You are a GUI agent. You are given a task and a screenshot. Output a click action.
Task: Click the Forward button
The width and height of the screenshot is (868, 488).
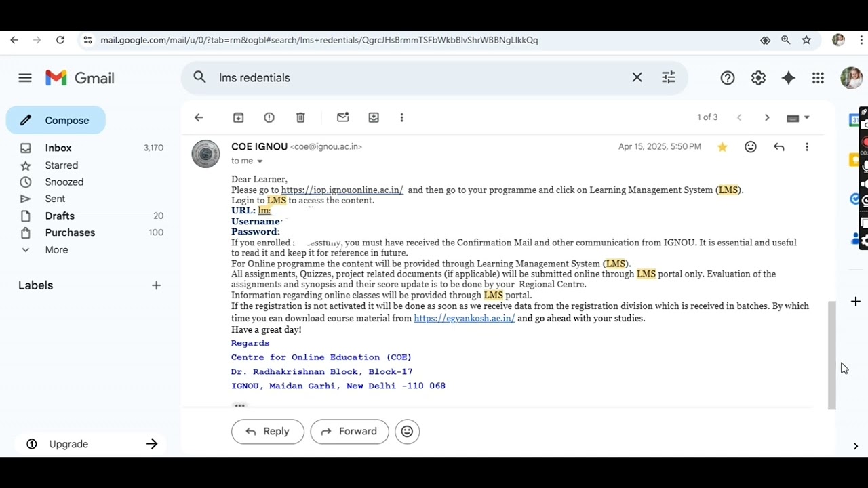point(349,431)
